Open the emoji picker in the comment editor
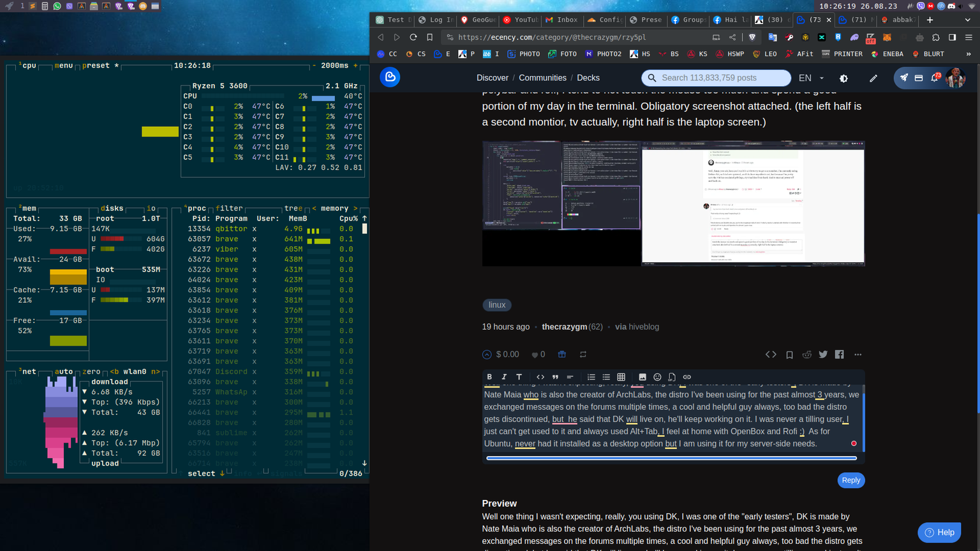This screenshot has height=551, width=980. (x=657, y=377)
